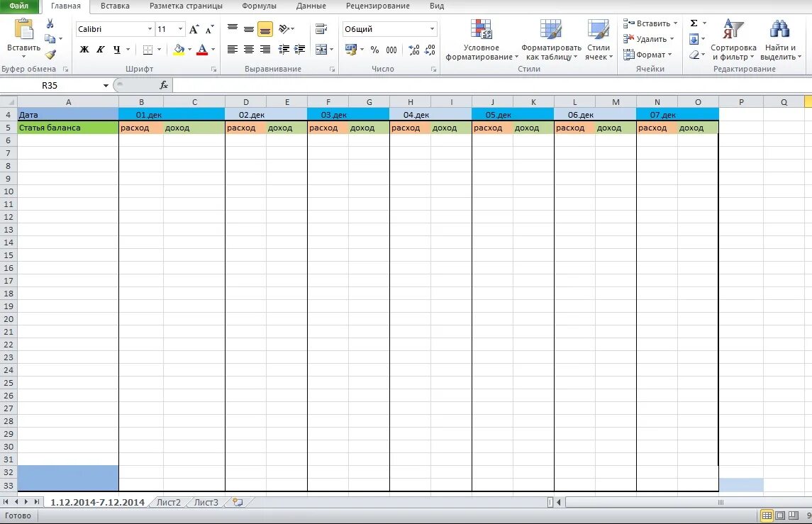This screenshot has height=524, width=812.
Task: Apply thousands separator (000) format
Action: pyautogui.click(x=391, y=50)
